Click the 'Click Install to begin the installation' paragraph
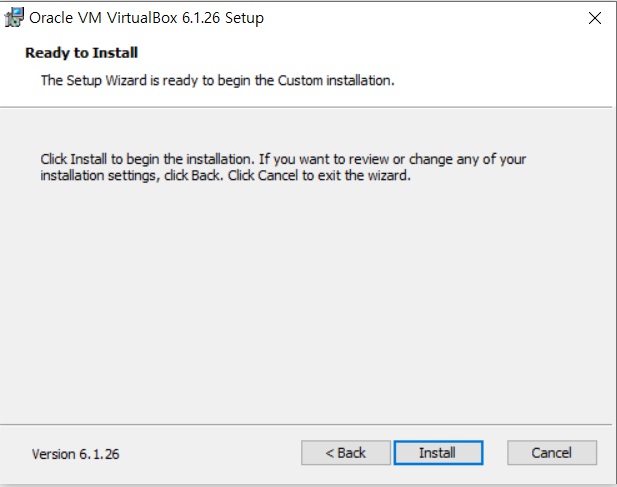This screenshot has height=487, width=617. pos(283,167)
